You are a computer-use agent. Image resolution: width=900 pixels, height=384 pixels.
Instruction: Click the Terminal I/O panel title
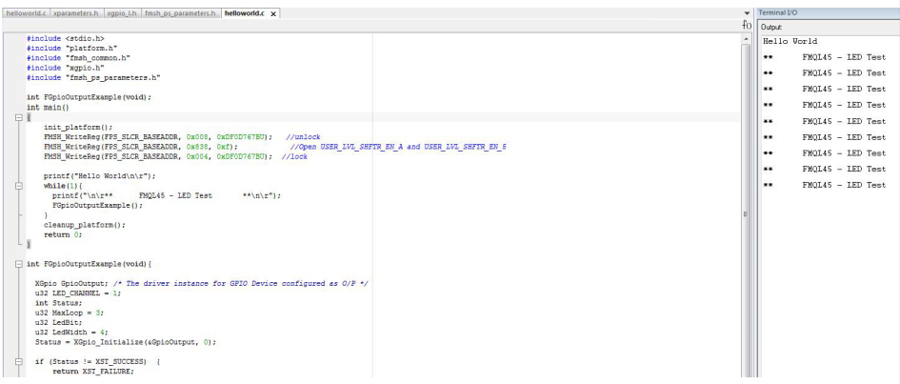[x=778, y=13]
